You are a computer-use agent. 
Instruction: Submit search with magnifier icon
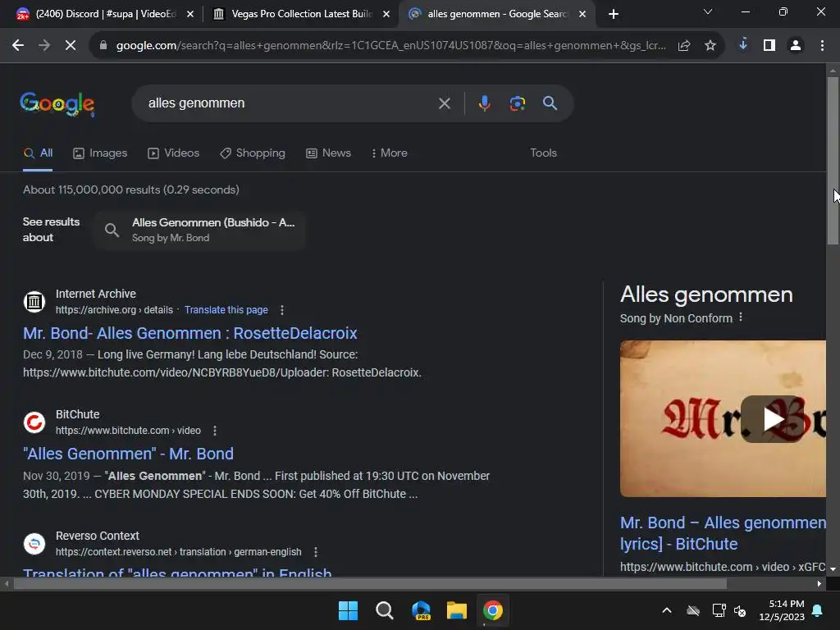pos(550,103)
